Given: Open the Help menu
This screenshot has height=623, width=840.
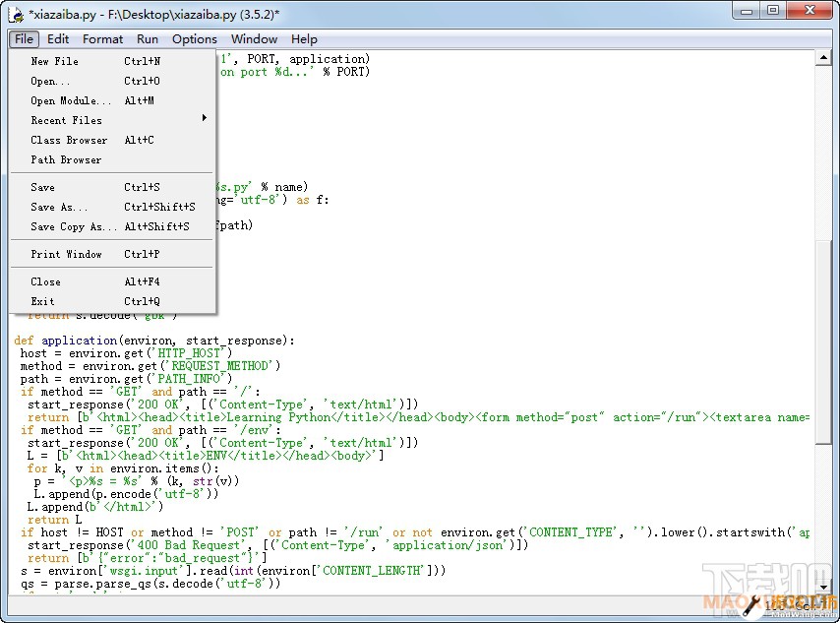Looking at the screenshot, I should tap(304, 39).
